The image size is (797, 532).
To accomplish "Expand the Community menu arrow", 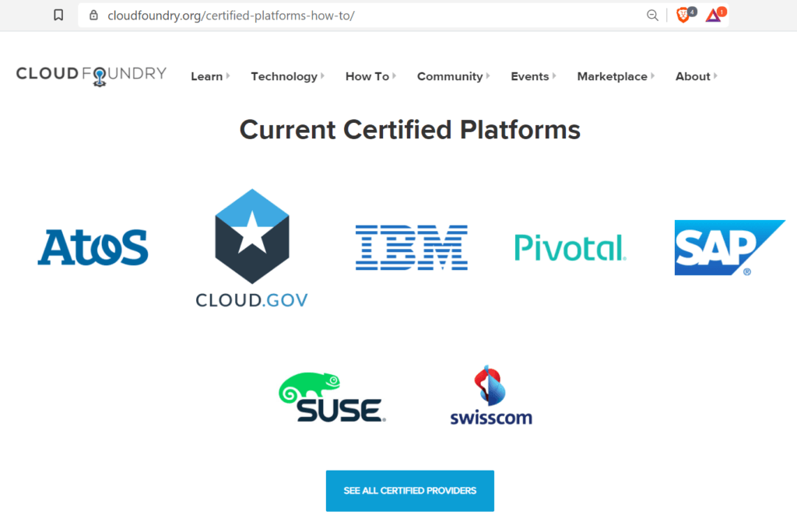I will coord(488,75).
